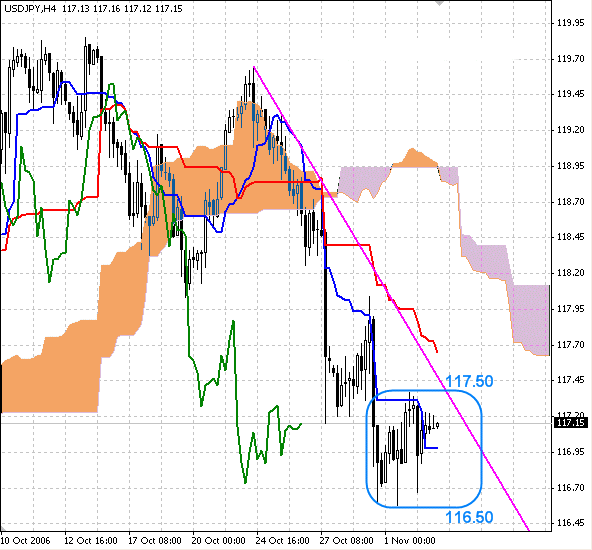This screenshot has width=592, height=550.
Task: Click the blue 117.50 resistance text label
Action: (469, 382)
